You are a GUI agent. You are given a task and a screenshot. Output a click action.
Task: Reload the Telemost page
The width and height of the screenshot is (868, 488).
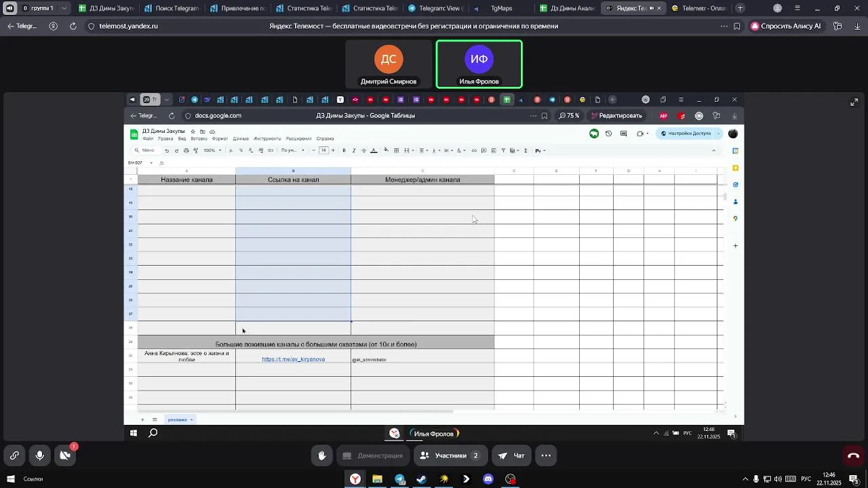coord(73,26)
